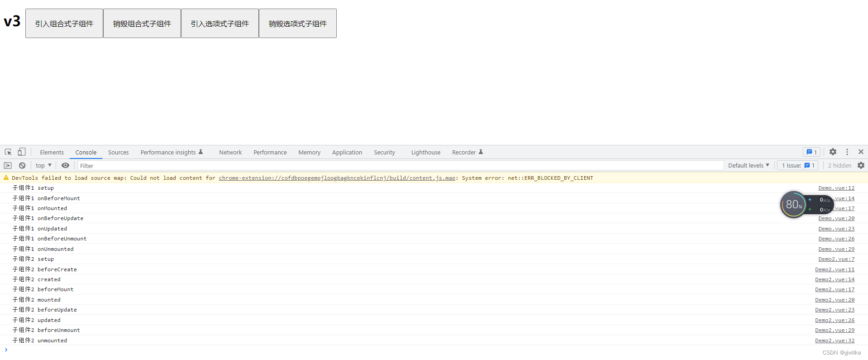
Task: Open the top JavaScript context dropdown
Action: tap(43, 166)
